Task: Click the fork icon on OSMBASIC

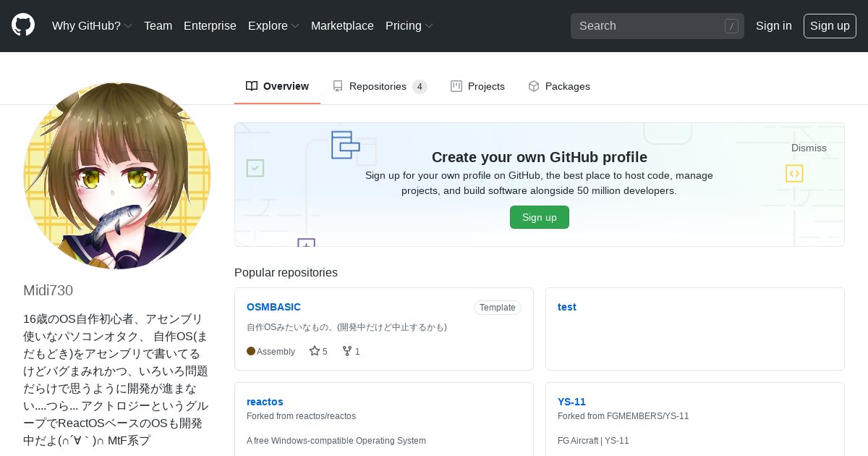Action: [347, 351]
